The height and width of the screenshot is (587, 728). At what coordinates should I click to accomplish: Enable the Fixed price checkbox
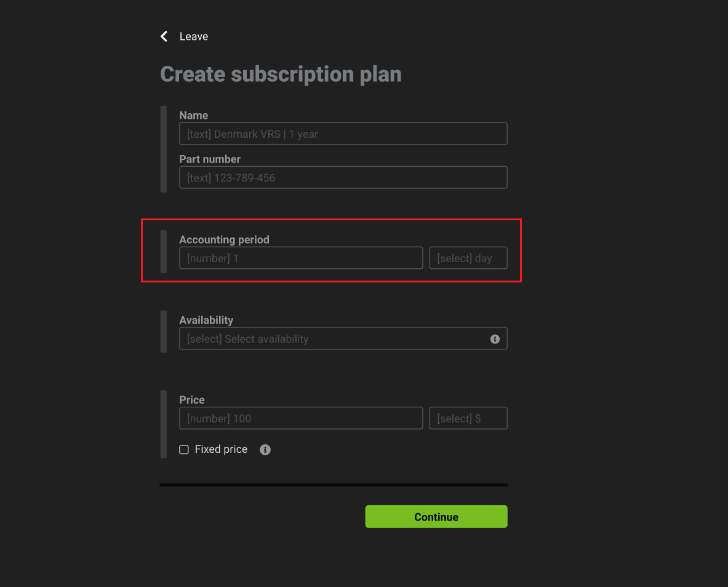coord(183,449)
